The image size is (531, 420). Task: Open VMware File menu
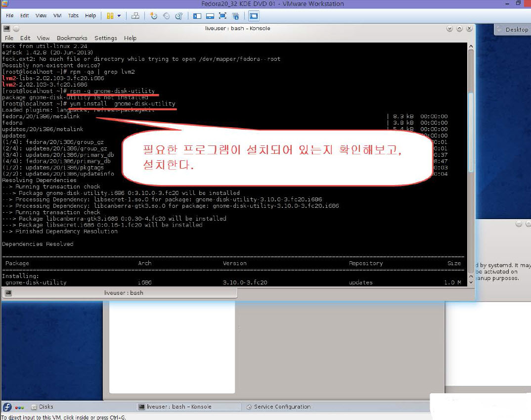click(x=10, y=15)
